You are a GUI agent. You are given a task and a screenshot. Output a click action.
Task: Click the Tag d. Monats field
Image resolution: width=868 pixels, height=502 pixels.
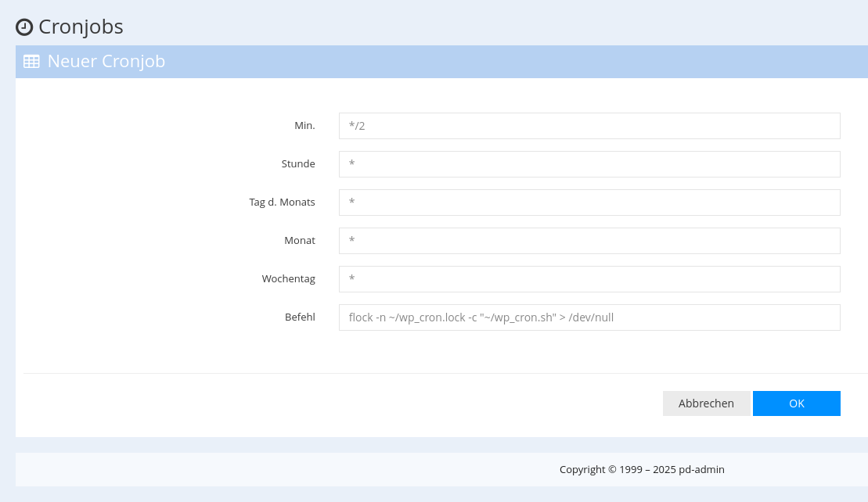coord(589,202)
